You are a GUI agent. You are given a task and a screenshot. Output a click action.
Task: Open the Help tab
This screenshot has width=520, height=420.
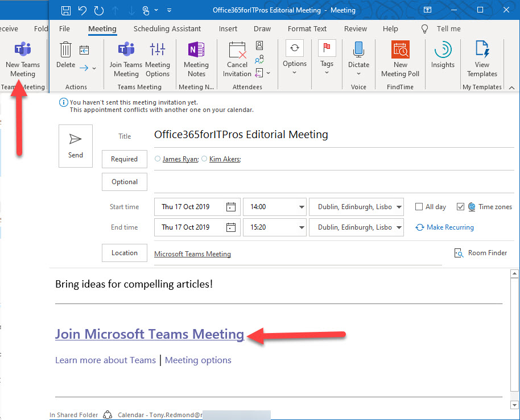[390, 29]
